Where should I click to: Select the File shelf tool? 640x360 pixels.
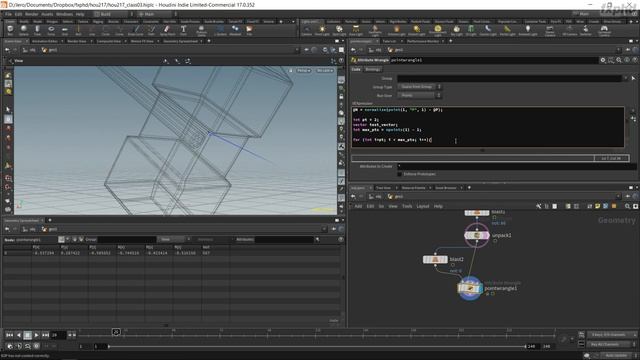(x=249, y=30)
